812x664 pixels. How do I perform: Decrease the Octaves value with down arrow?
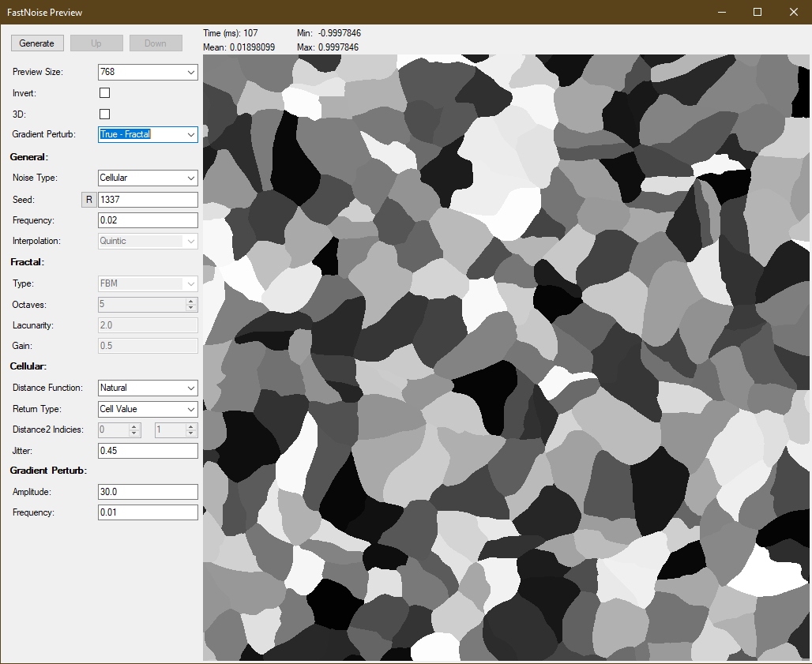coord(191,307)
